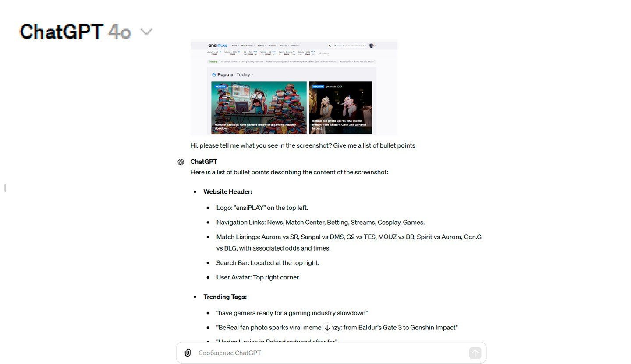Screen dimensions: 631x364
Task: Click the ChatGPT title text
Action: click(61, 32)
